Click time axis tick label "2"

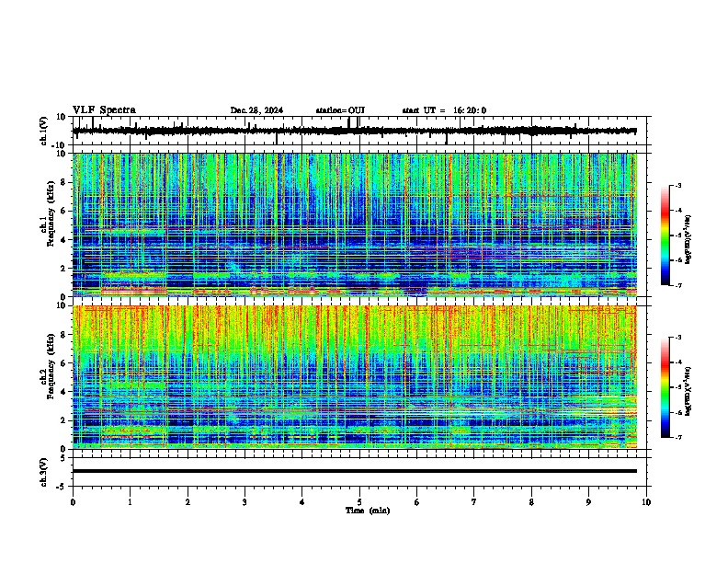click(x=188, y=502)
